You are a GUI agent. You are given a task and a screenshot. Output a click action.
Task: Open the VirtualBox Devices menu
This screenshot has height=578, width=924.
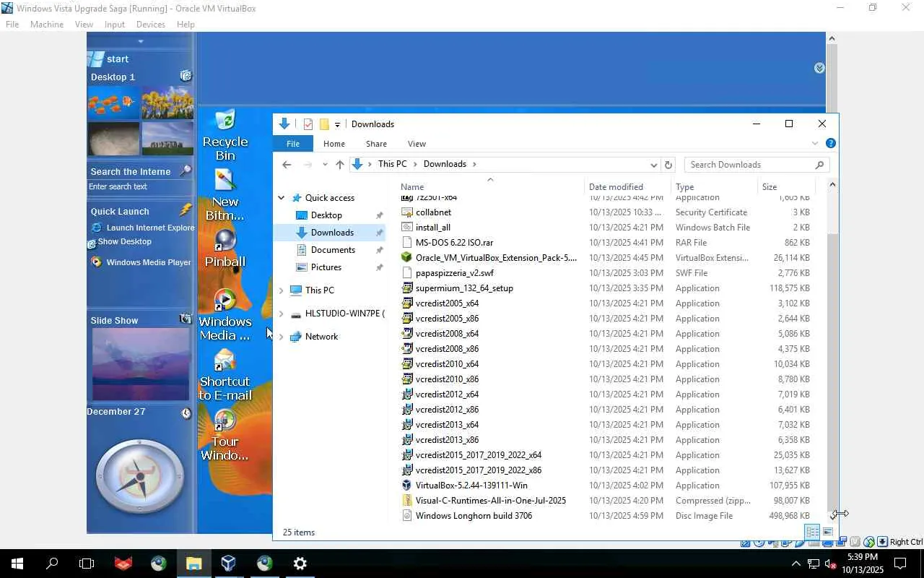click(151, 25)
